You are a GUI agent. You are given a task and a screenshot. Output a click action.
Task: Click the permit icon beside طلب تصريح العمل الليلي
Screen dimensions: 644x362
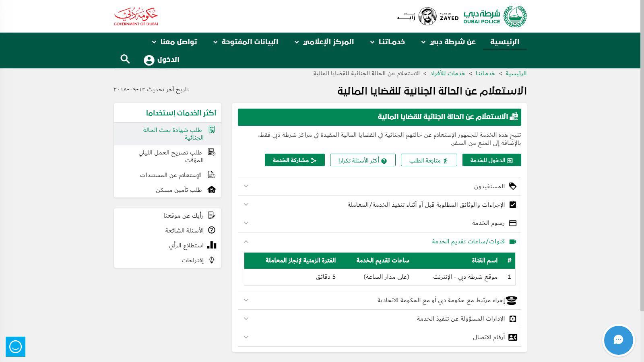tap(212, 152)
